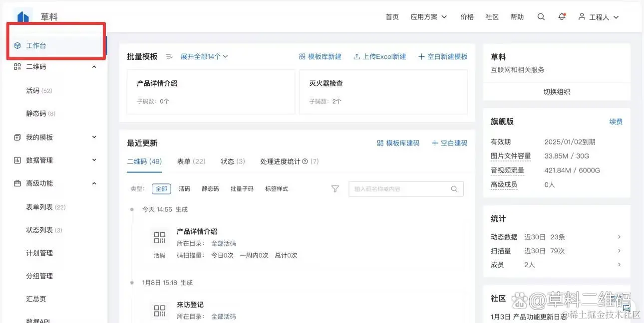Open the search magnifier in top bar

click(541, 17)
